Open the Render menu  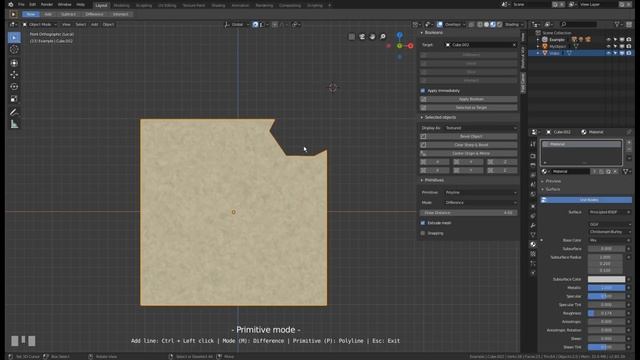47,4
